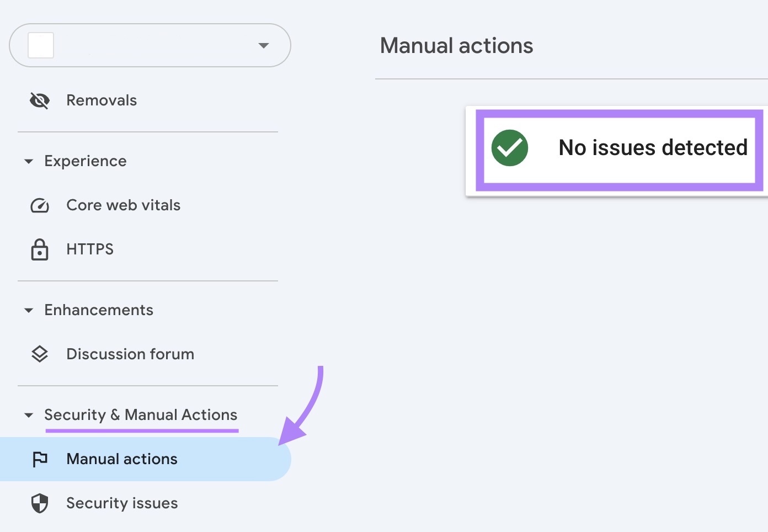Open Core web vitals report

tap(123, 205)
